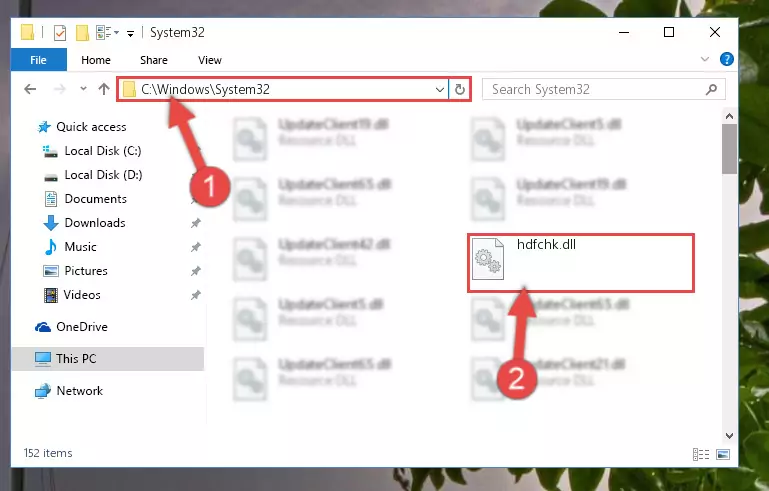769x491 pixels.
Task: Open the Help question mark icon
Action: tap(726, 59)
